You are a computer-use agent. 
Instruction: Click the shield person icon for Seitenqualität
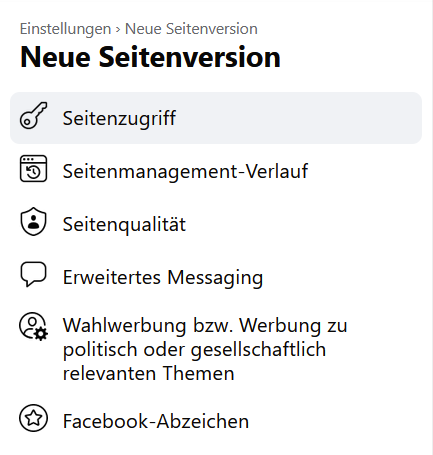tap(33, 222)
